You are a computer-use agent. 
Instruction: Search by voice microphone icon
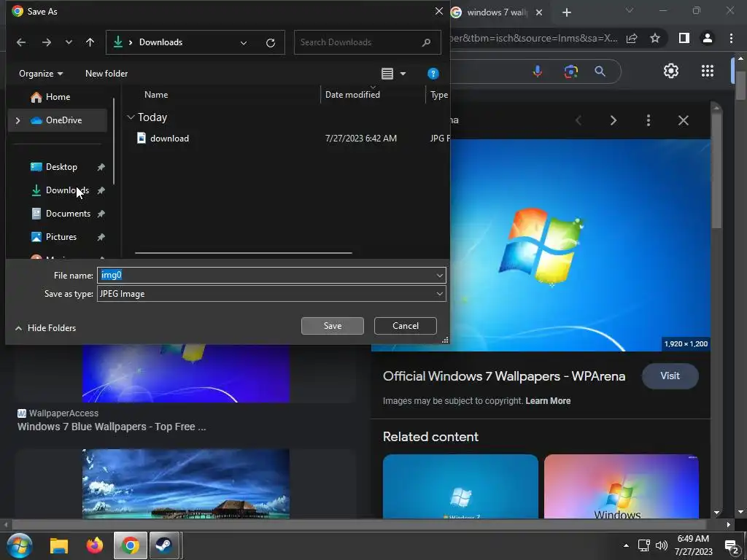(x=538, y=71)
